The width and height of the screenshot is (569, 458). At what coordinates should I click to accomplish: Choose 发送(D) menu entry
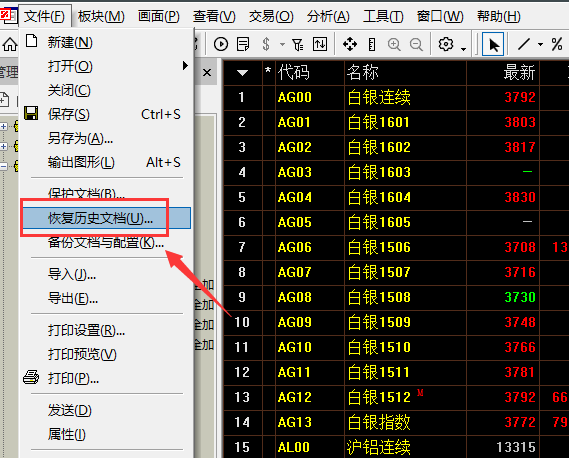pos(106,410)
